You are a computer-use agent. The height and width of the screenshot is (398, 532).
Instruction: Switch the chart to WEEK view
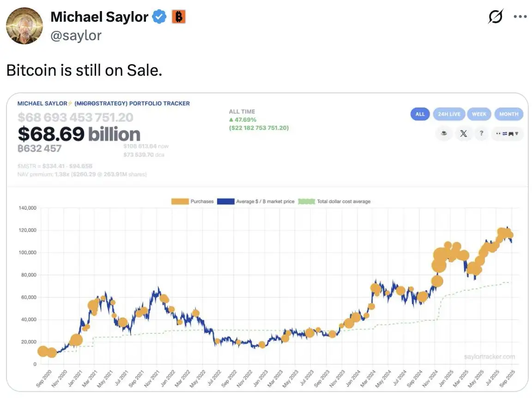tap(479, 114)
